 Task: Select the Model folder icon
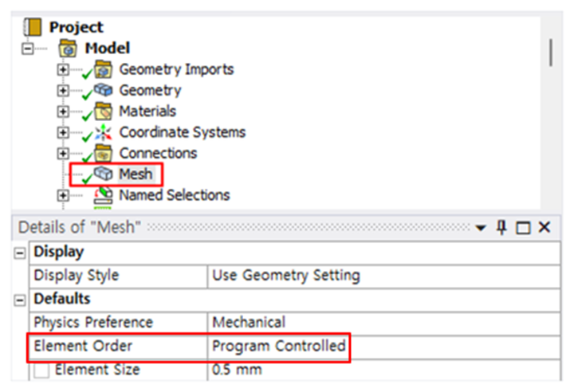coord(68,48)
